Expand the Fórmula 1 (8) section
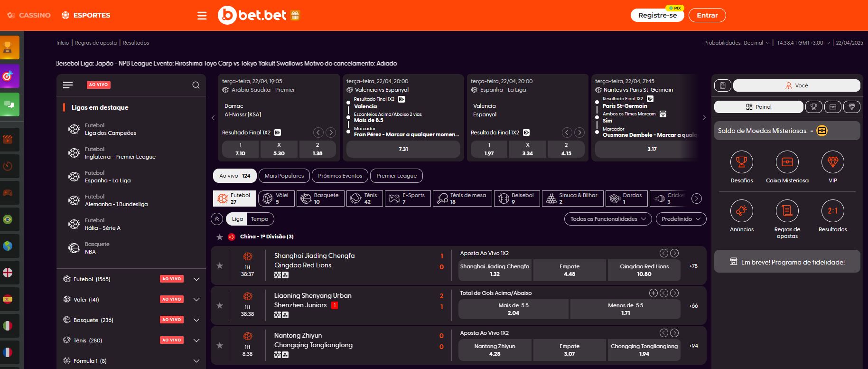 pos(196,361)
